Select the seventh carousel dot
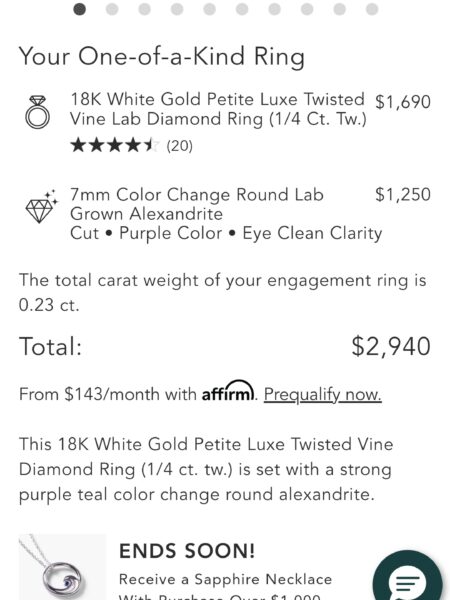450x600 pixels. [275, 9]
